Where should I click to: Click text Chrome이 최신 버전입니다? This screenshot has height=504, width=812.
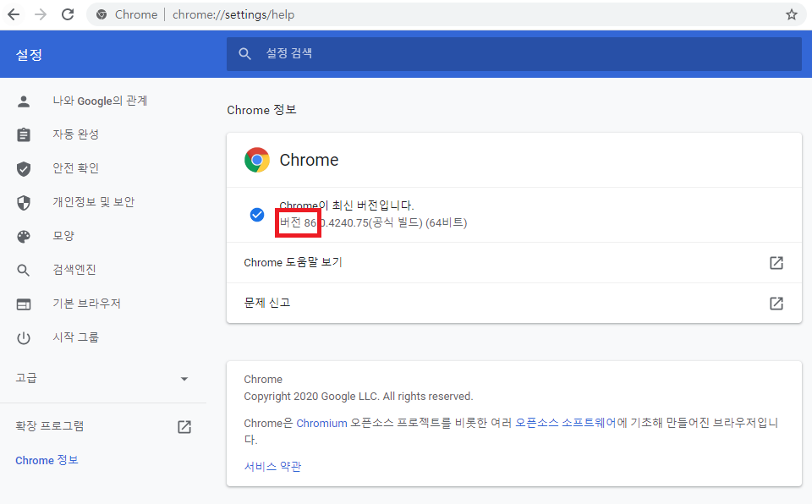347,205
